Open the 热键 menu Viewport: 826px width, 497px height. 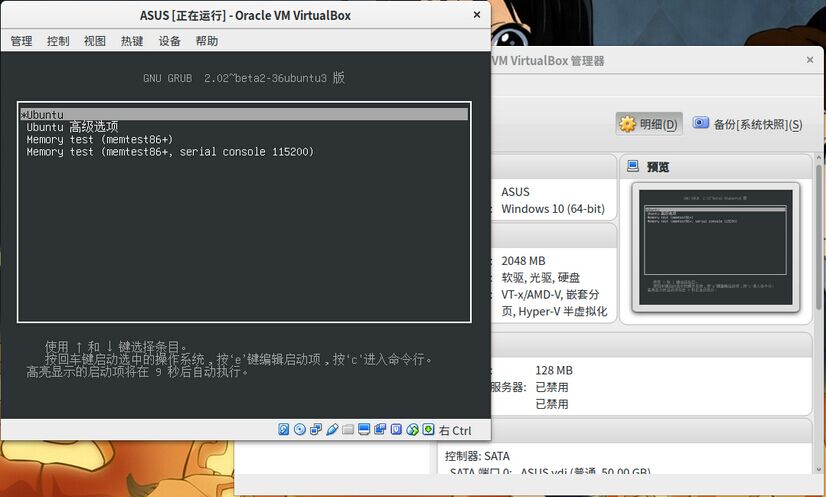click(132, 41)
